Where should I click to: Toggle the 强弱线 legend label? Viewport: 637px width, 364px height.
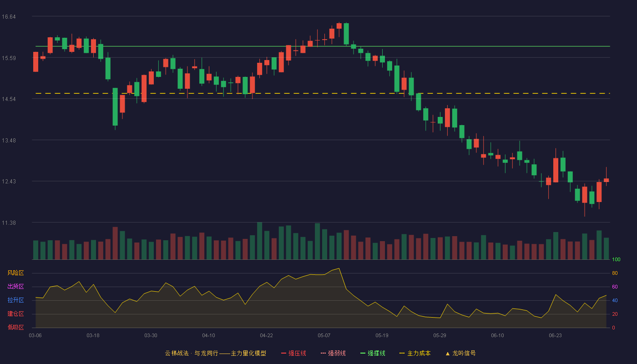point(337,353)
